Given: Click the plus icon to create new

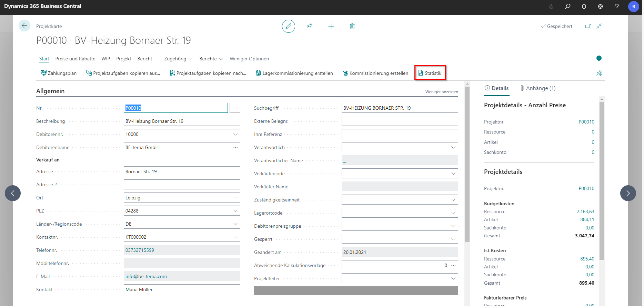Looking at the screenshot, I should (331, 26).
